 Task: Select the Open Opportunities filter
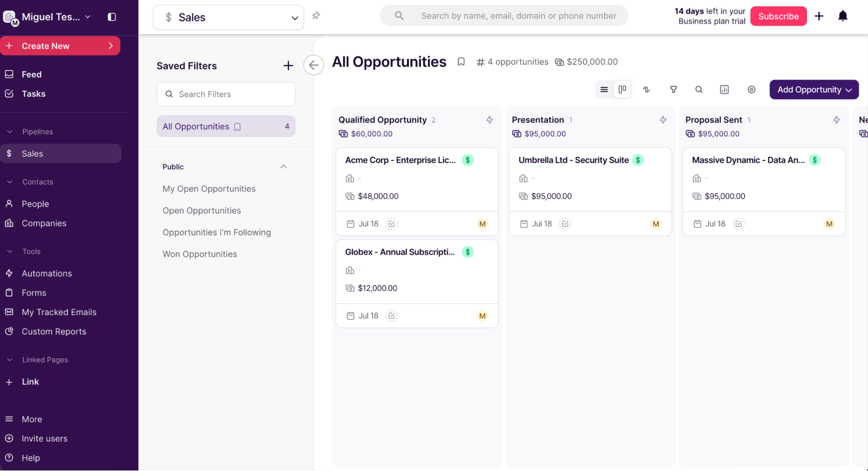(x=201, y=211)
